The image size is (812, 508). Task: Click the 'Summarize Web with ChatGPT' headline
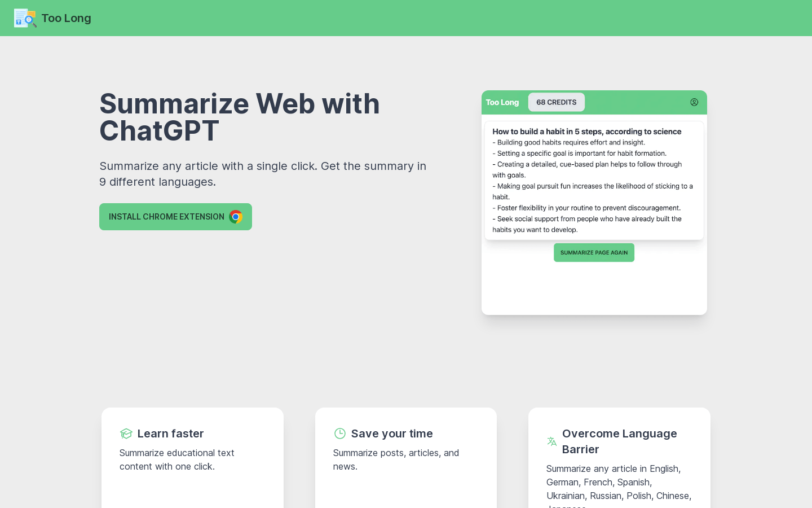240,117
